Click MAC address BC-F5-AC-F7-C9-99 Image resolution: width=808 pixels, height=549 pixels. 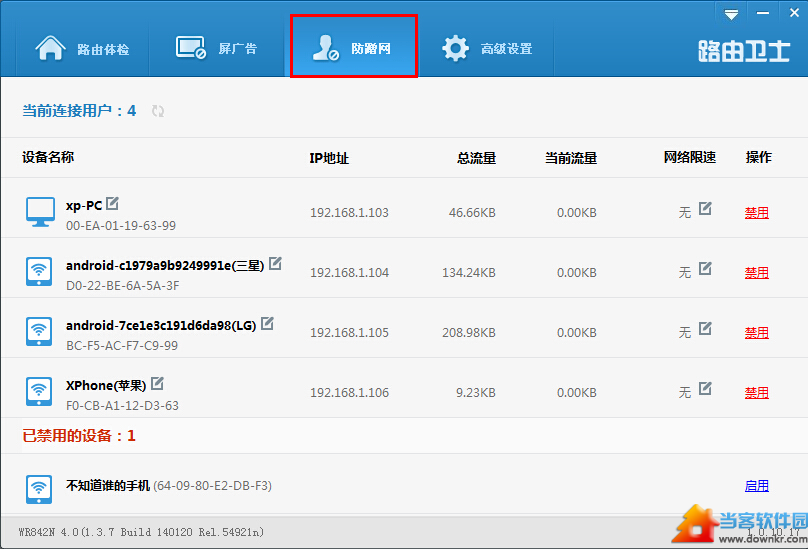[x=122, y=346]
